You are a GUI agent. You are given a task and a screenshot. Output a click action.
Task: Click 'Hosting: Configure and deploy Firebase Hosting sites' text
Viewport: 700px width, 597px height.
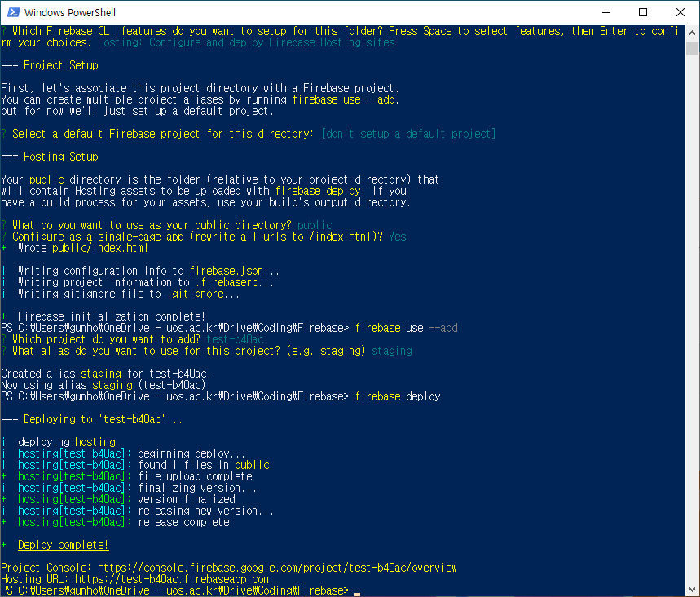pos(246,42)
